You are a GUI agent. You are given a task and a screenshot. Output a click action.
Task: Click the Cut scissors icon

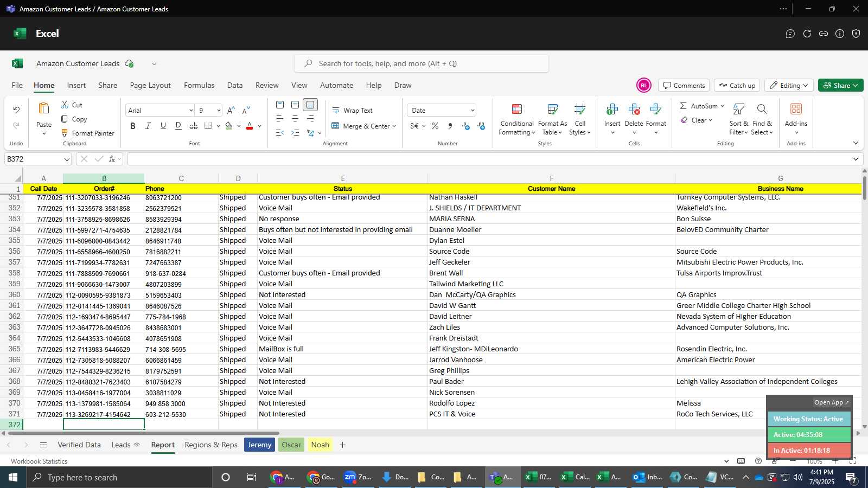point(65,105)
